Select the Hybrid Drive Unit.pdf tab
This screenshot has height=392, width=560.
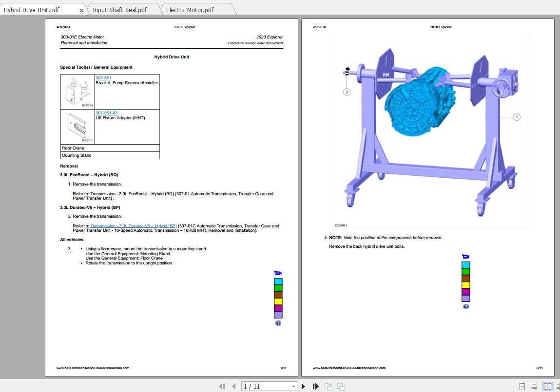[x=31, y=10]
